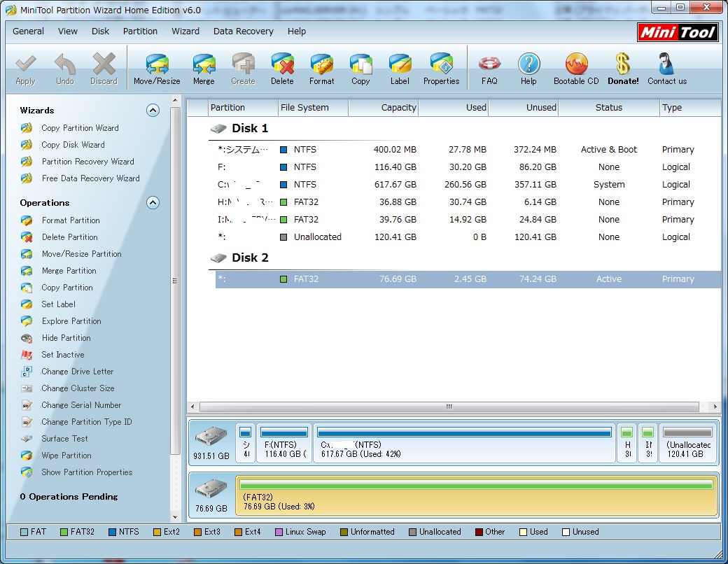Open the Partition menu
728x564 pixels.
click(140, 31)
